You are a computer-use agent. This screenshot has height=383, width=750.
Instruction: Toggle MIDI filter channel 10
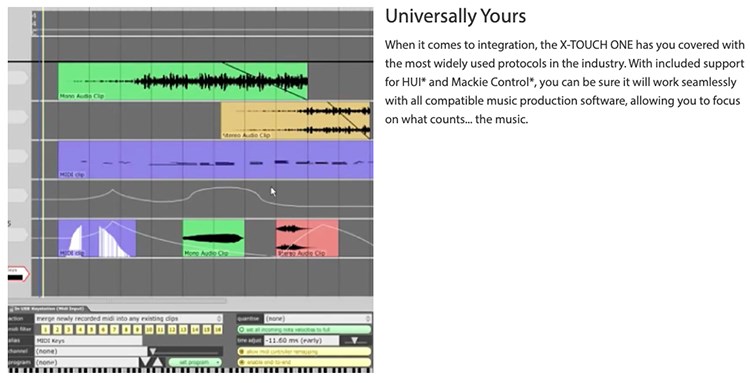pos(149,330)
